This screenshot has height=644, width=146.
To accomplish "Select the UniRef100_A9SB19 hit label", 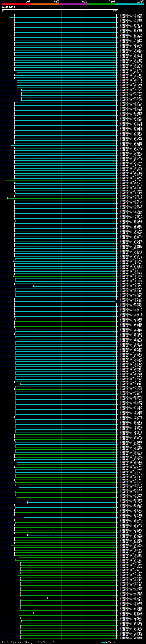I will pos(131,50).
